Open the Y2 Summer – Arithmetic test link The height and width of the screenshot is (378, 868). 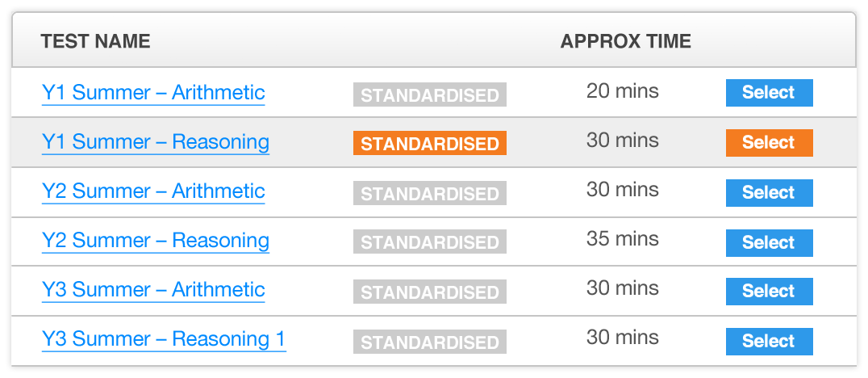(153, 191)
